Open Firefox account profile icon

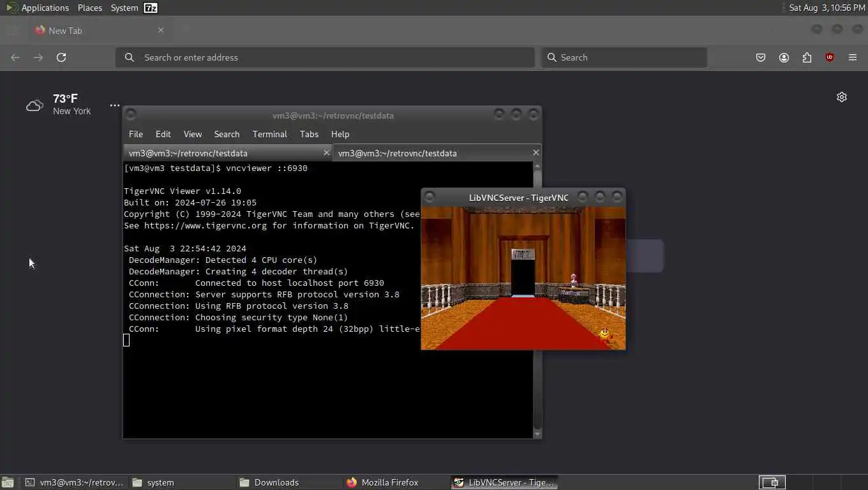[x=784, y=57]
